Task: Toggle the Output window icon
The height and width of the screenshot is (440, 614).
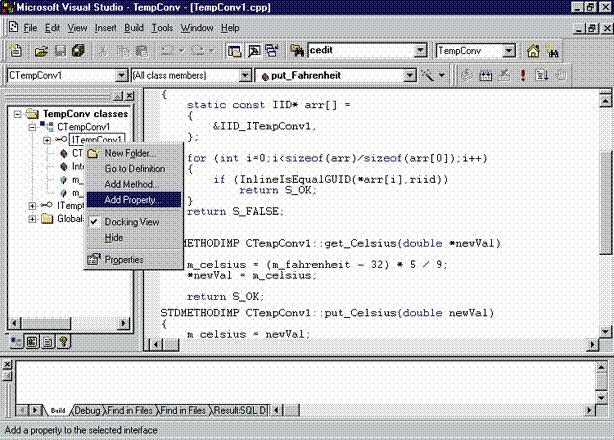Action: [254, 51]
